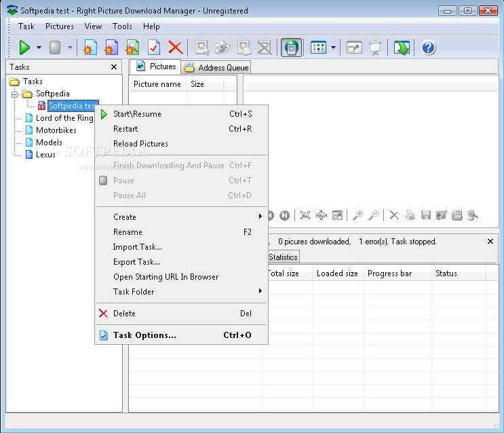
Task: Open the Help menu
Action: 151,26
